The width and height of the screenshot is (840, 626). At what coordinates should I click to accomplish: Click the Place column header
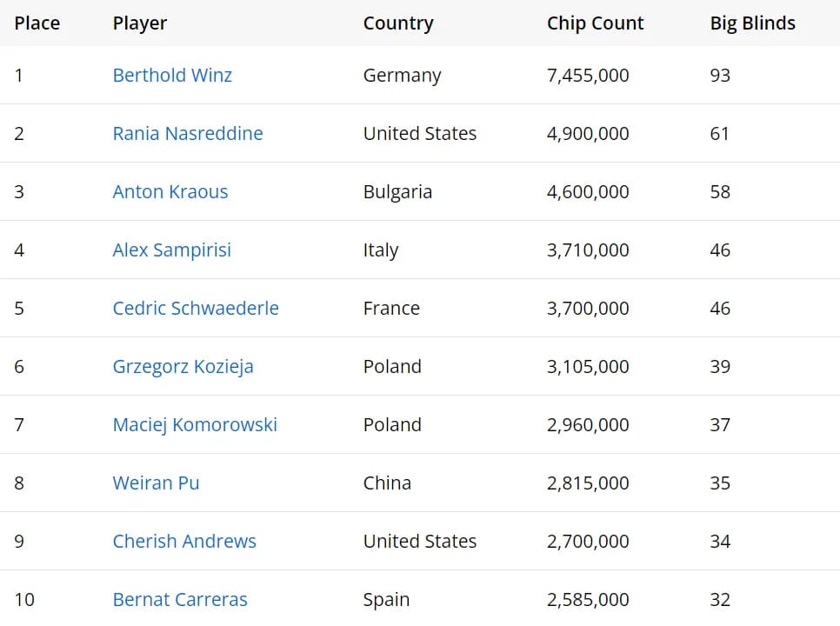[37, 23]
